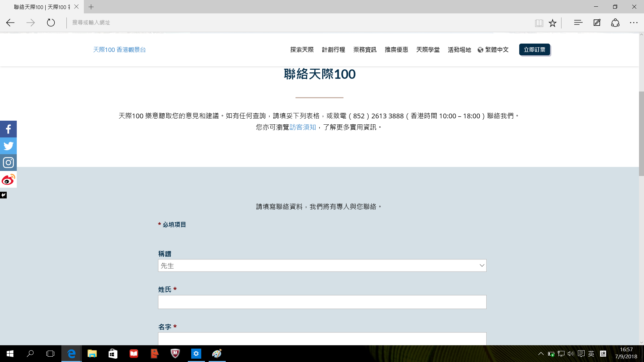The width and height of the screenshot is (644, 362).
Task: Click the page vertical scrollbar thumb
Action: [641, 133]
